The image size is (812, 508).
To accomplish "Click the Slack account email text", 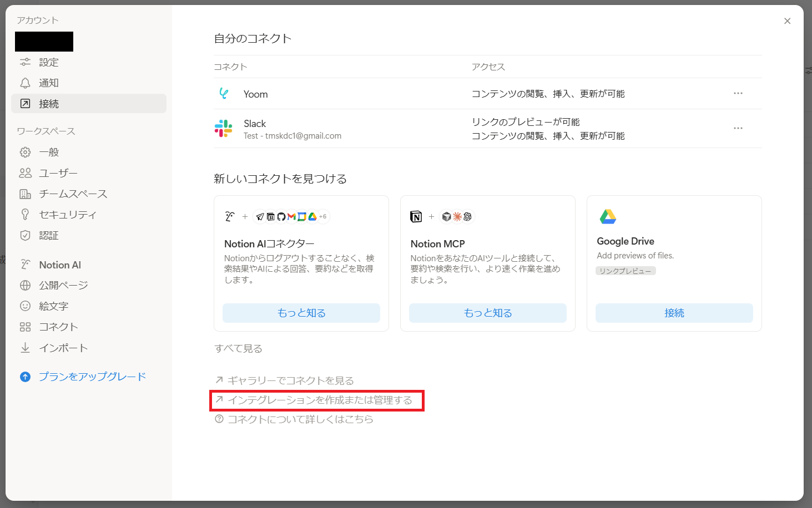I will [x=292, y=136].
